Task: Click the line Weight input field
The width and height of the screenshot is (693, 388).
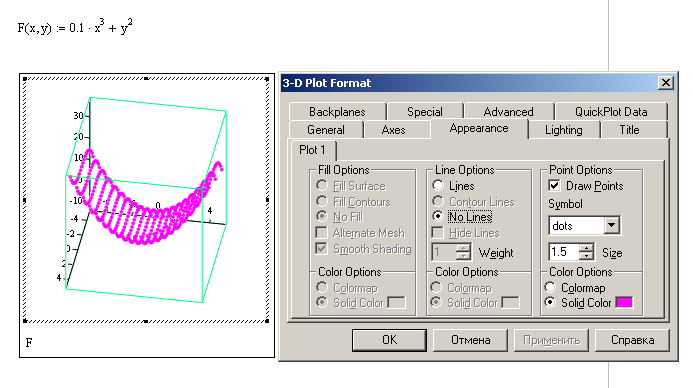Action: click(x=444, y=252)
